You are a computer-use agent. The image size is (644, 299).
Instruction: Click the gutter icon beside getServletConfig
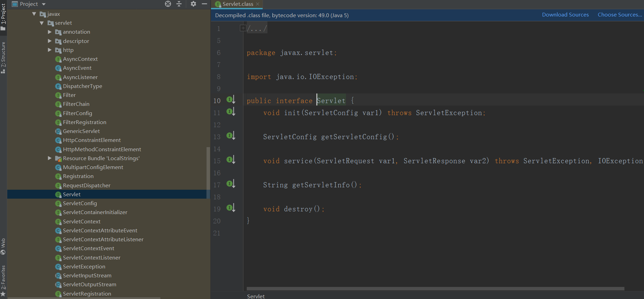click(x=231, y=135)
